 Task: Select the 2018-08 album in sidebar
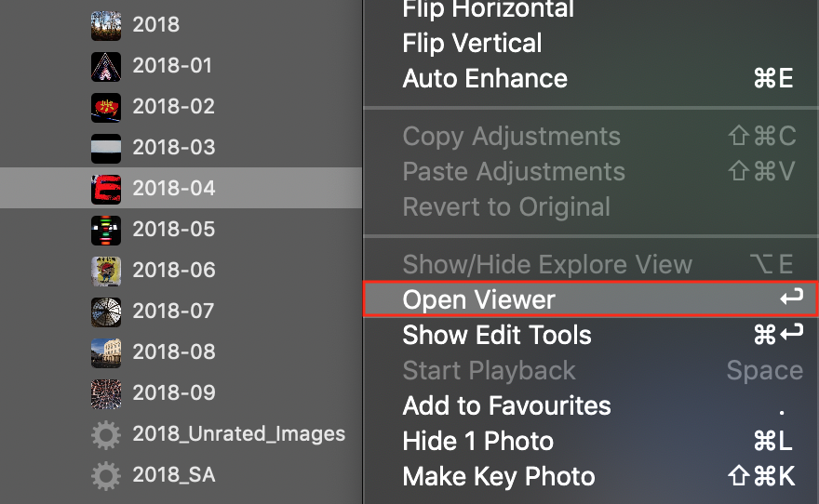pos(174,351)
